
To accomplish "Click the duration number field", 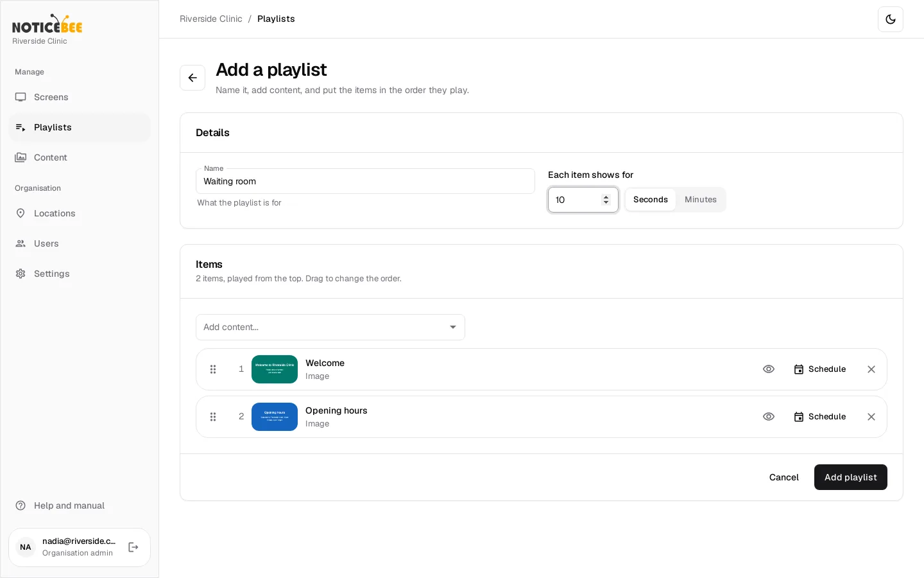I will tap(583, 200).
